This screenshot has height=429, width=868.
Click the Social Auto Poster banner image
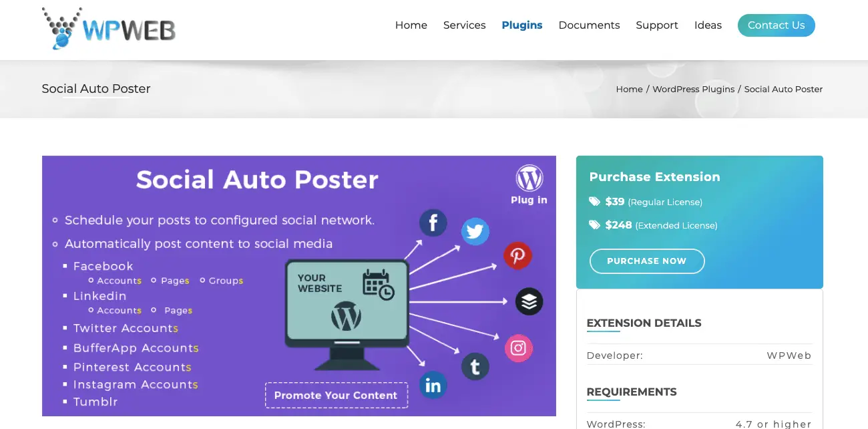pyautogui.click(x=299, y=286)
